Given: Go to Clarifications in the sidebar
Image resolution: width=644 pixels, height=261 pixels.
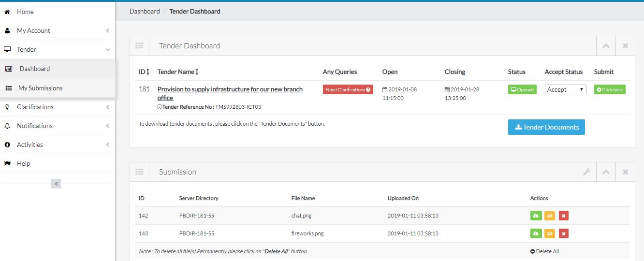Looking at the screenshot, I should (x=35, y=107).
